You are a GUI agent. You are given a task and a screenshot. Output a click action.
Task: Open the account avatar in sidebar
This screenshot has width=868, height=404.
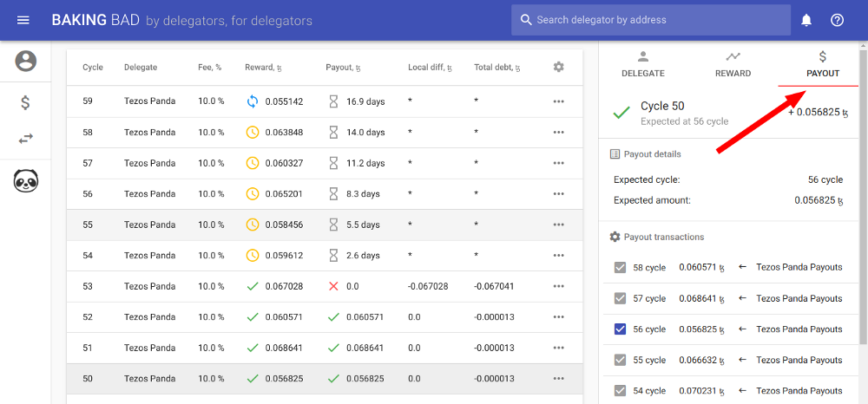point(25,61)
